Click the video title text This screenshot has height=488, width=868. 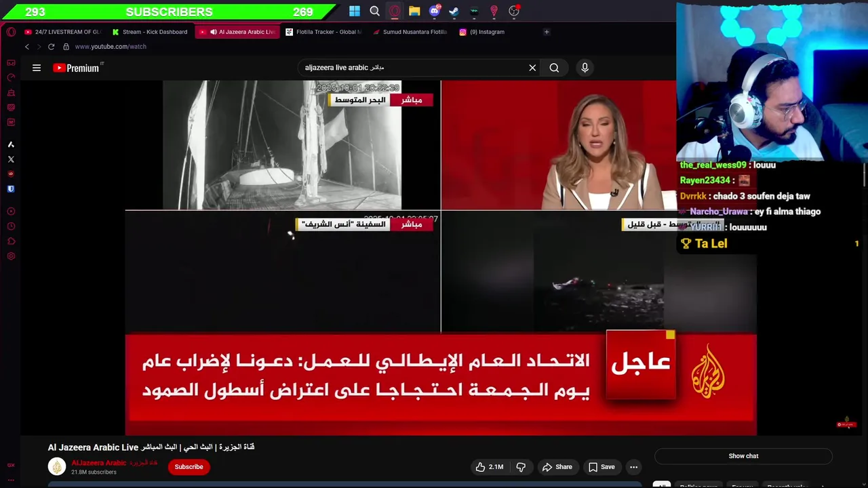[151, 447]
